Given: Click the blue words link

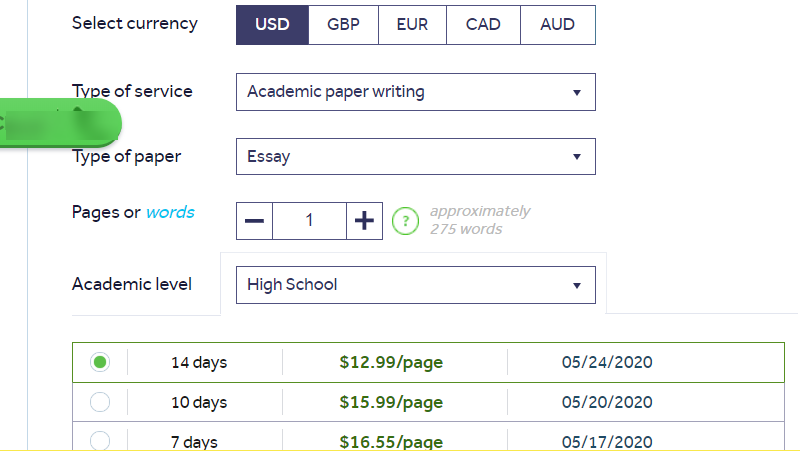Looking at the screenshot, I should (x=170, y=212).
